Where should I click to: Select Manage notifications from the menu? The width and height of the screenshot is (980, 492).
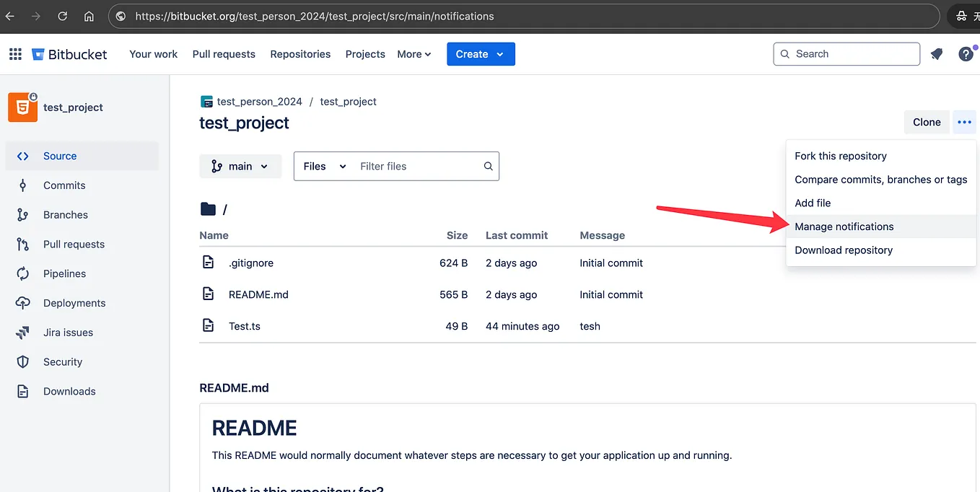pos(844,226)
